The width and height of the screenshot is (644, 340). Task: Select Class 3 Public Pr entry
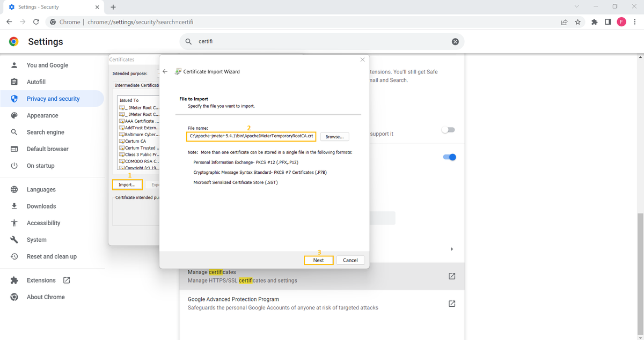point(140,154)
